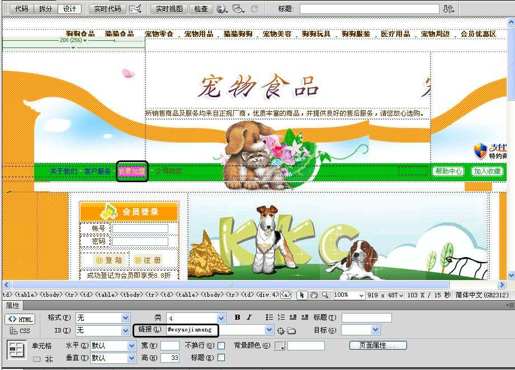Click the 帮助中心 button on the page
Viewport: 515px width, 370px height.
(x=449, y=171)
